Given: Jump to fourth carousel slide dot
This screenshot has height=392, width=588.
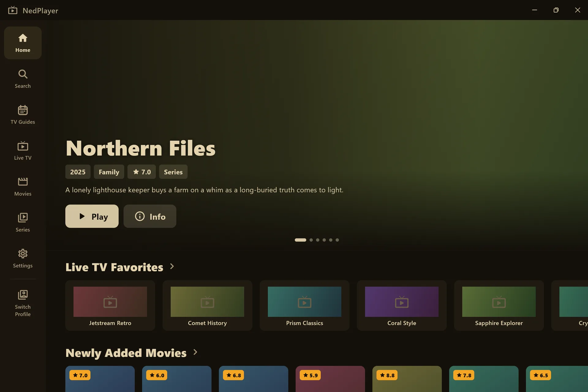Looking at the screenshot, I should point(324,240).
